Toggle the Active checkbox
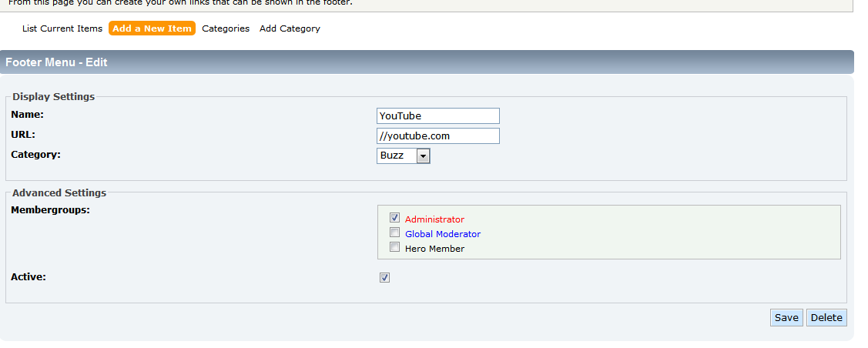Image resolution: width=868 pixels, height=348 pixels. pos(385,278)
